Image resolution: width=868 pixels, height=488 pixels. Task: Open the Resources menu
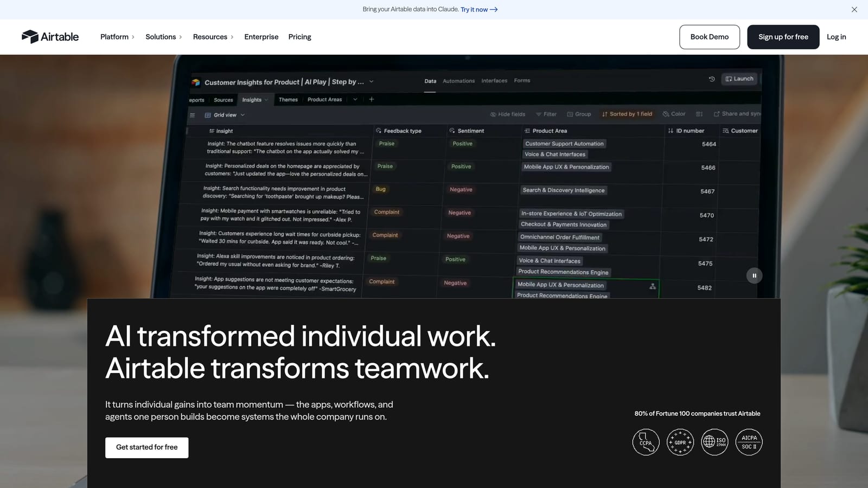213,37
